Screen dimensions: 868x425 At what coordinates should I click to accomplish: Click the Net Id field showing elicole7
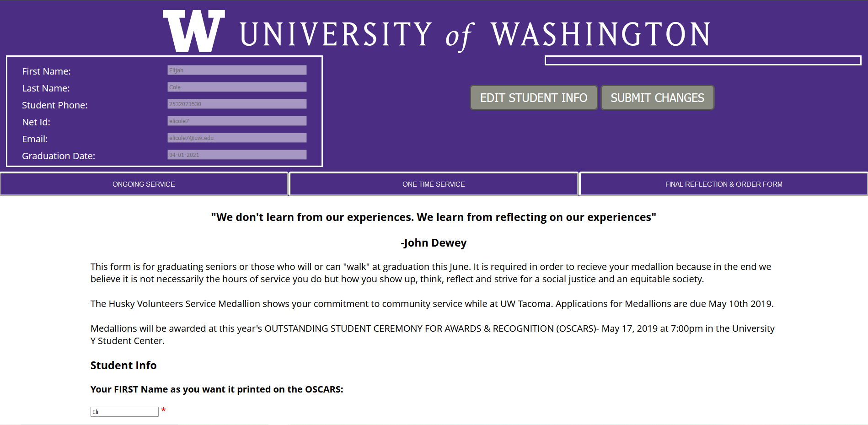coord(237,121)
